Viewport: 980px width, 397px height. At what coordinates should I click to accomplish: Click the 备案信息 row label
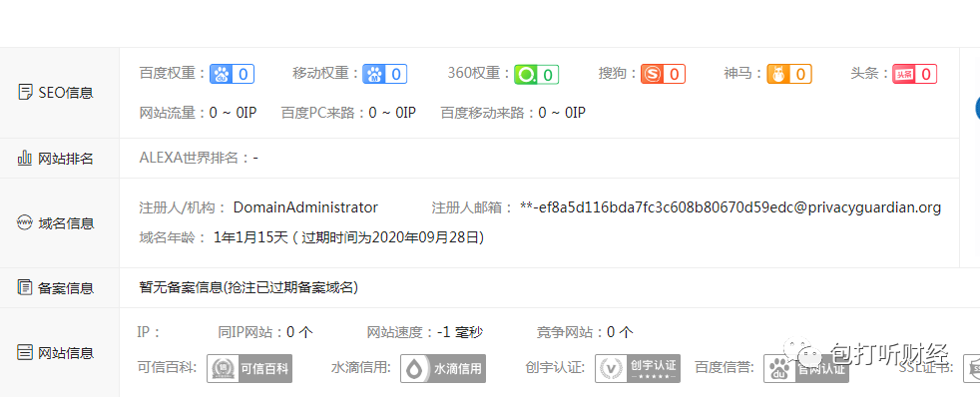pos(66,288)
